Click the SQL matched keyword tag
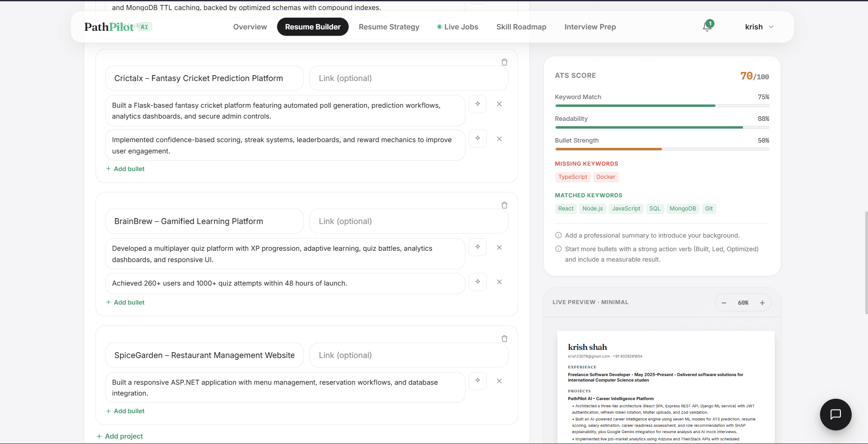The height and width of the screenshot is (444, 868). pyautogui.click(x=655, y=209)
